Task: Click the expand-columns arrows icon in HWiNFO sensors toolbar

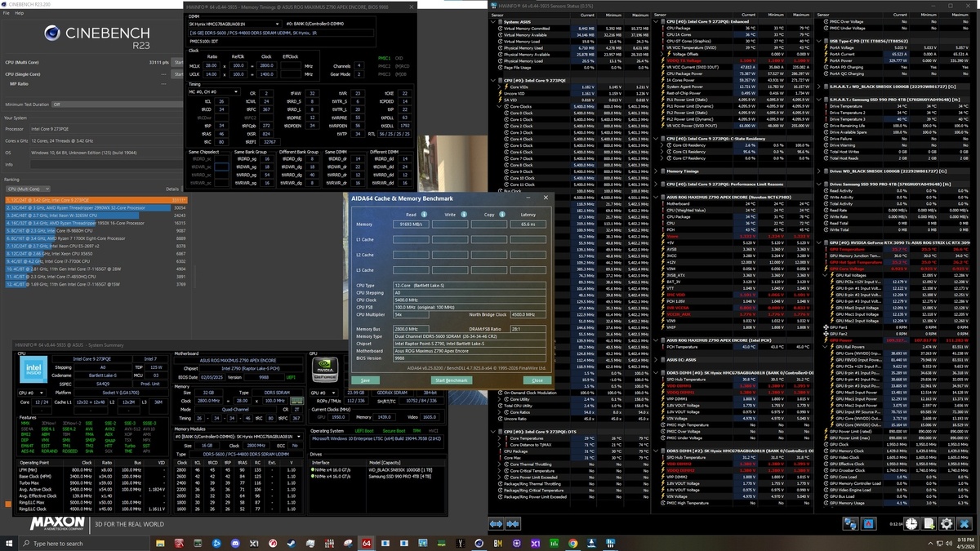Action: click(x=497, y=524)
